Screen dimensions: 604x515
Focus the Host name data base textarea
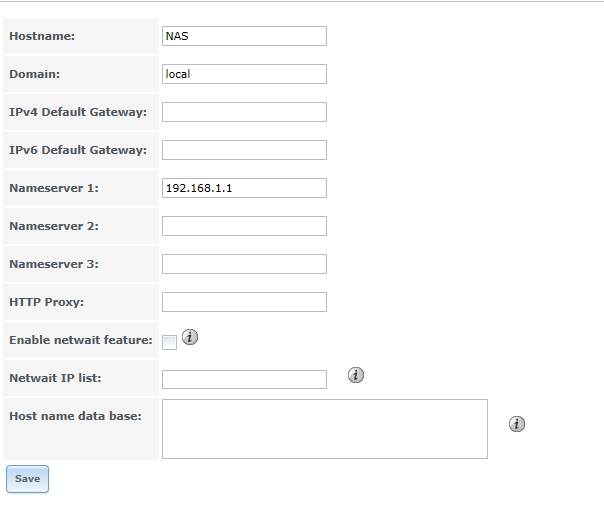pyautogui.click(x=324, y=429)
